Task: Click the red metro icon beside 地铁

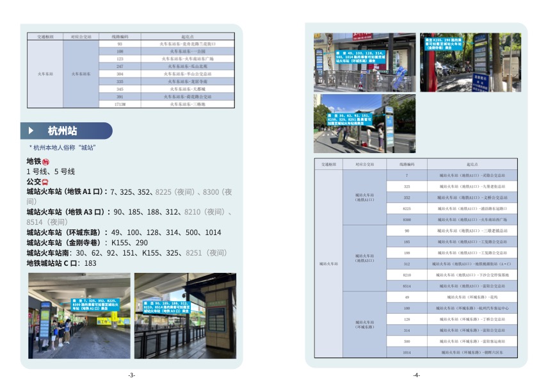Action: [x=45, y=161]
